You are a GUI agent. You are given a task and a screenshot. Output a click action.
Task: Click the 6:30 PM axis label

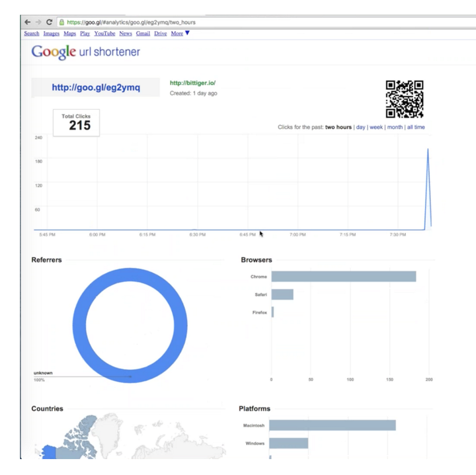[197, 234]
